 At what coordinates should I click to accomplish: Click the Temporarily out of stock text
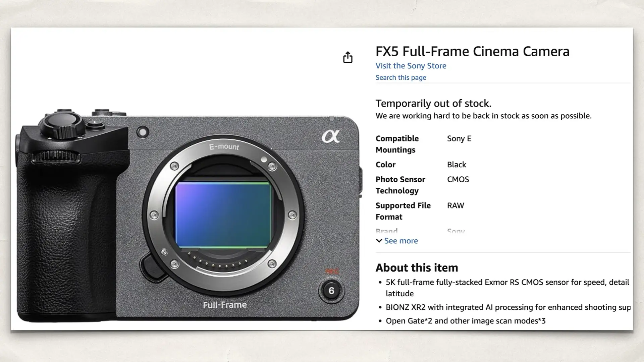[x=433, y=103]
